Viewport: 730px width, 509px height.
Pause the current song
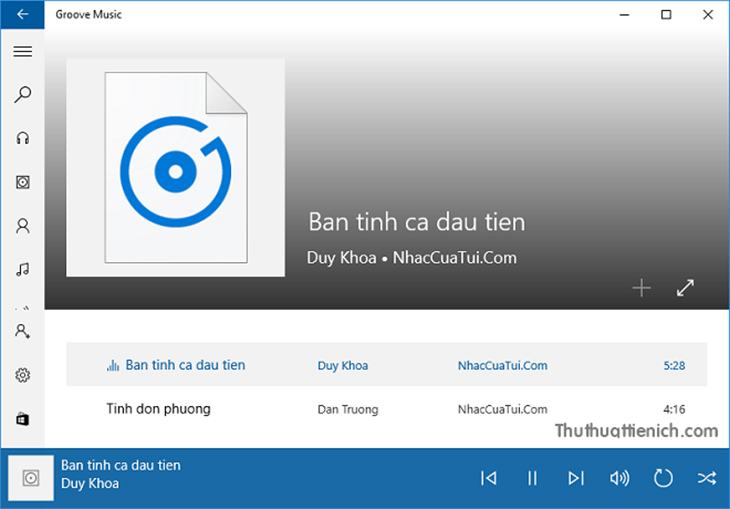[532, 478]
